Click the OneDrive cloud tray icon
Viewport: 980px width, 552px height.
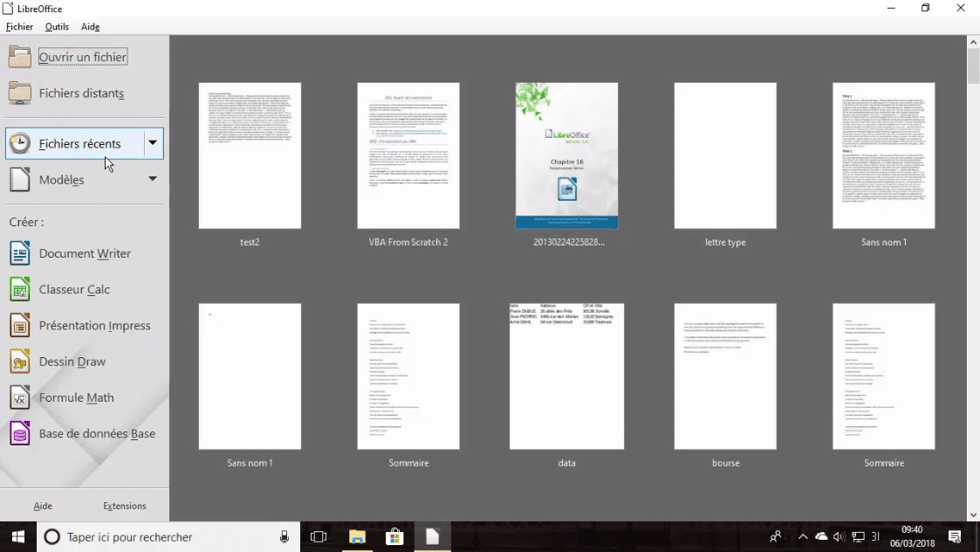pyautogui.click(x=821, y=537)
